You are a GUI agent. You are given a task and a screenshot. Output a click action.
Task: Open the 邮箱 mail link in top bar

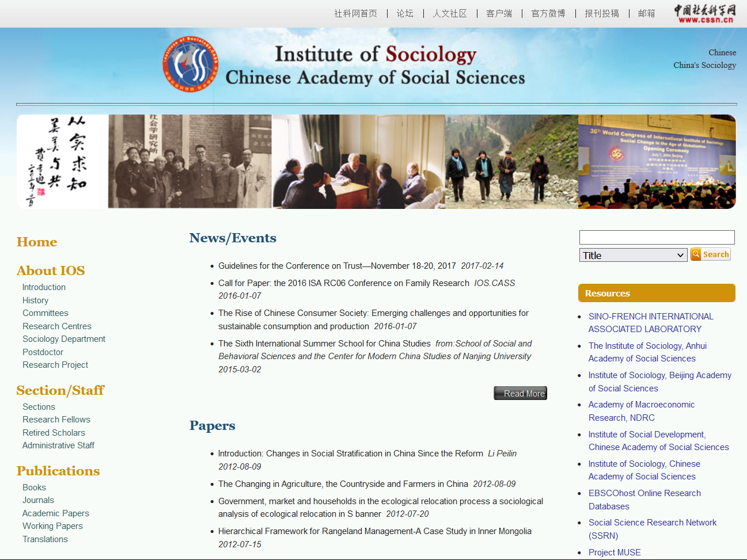click(646, 13)
